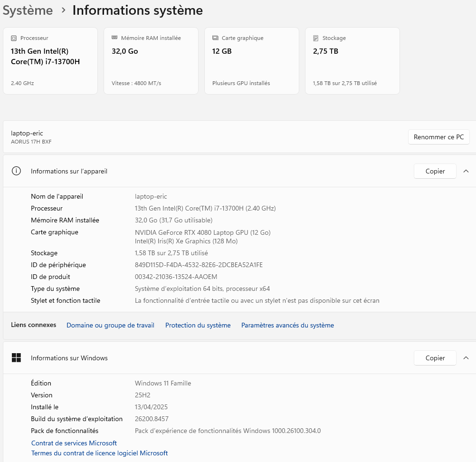Go back to Système breadcrumb
The height and width of the screenshot is (462, 476).
click(x=28, y=10)
